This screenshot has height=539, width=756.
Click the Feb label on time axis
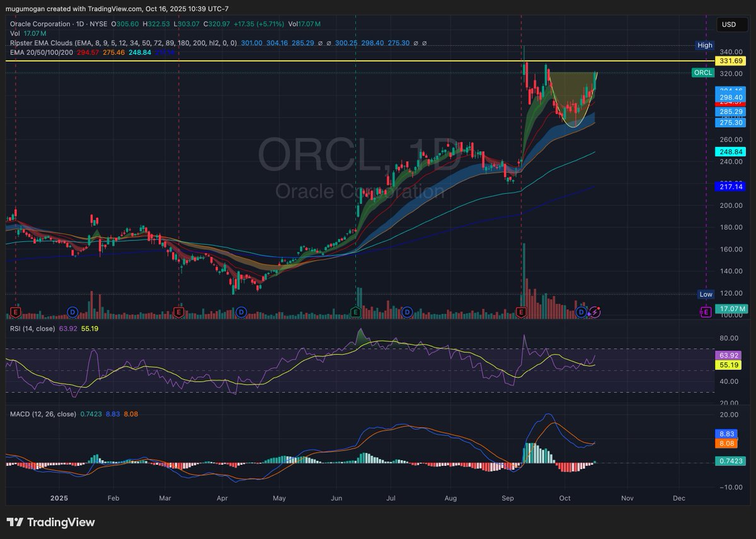[113, 498]
